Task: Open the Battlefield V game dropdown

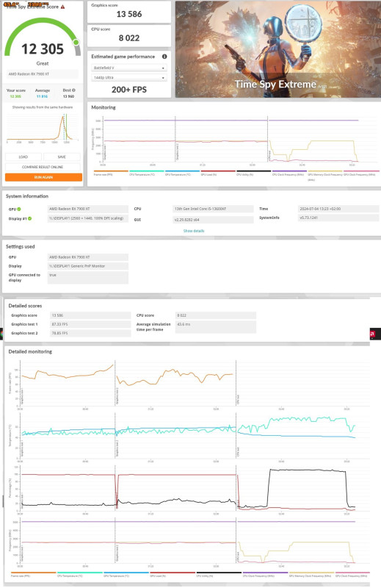Action: [x=129, y=68]
